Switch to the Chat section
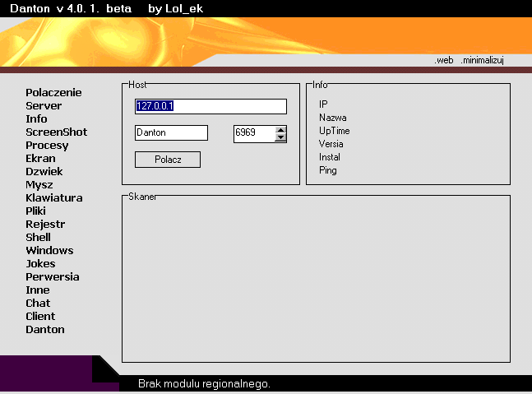532x394 pixels. [x=38, y=304]
